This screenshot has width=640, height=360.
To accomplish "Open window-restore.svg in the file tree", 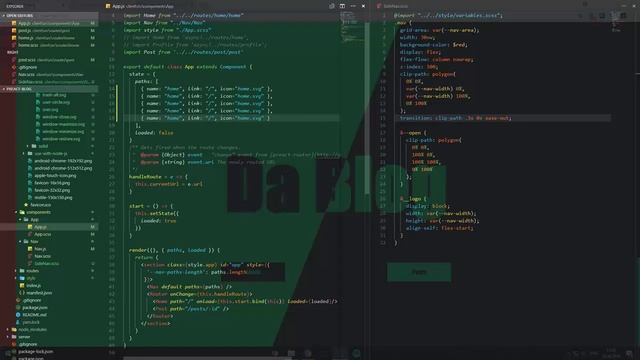I will pyautogui.click(x=61, y=139).
